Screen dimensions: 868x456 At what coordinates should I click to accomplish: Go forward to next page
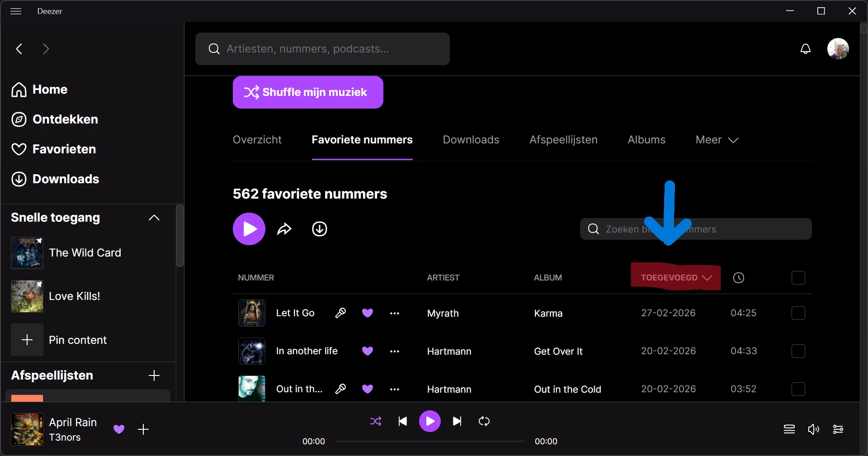(x=46, y=49)
